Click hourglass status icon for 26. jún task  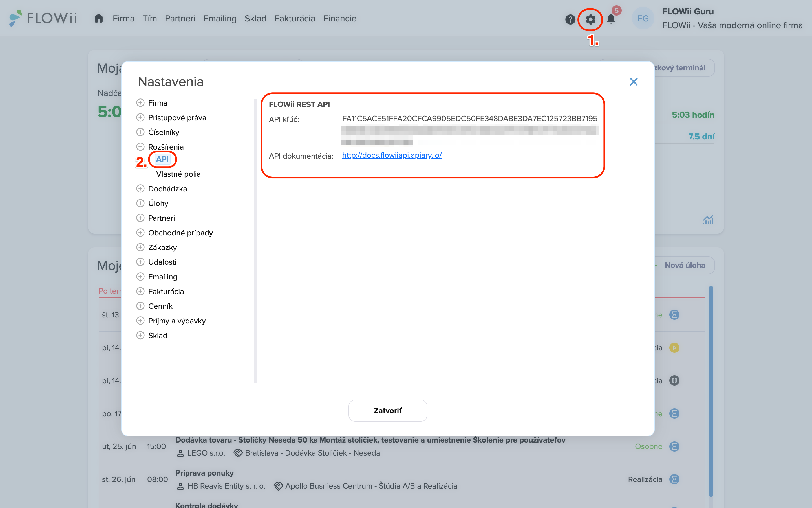pos(674,479)
